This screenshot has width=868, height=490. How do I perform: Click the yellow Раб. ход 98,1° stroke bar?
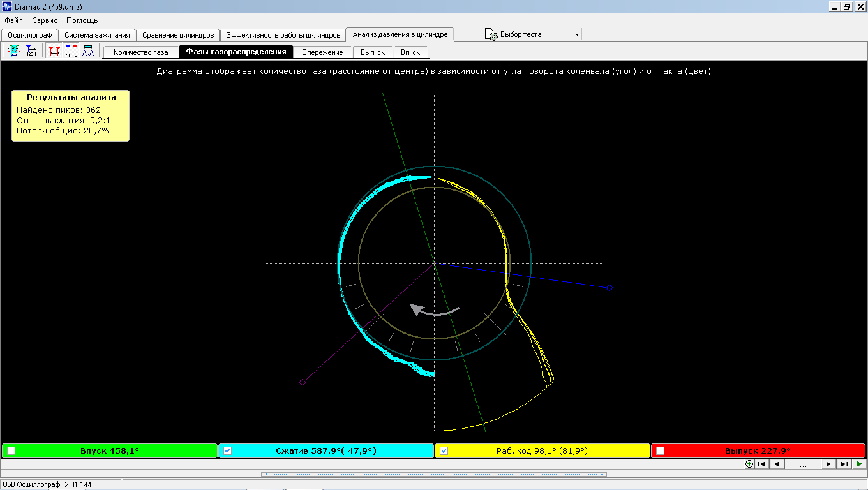point(542,450)
